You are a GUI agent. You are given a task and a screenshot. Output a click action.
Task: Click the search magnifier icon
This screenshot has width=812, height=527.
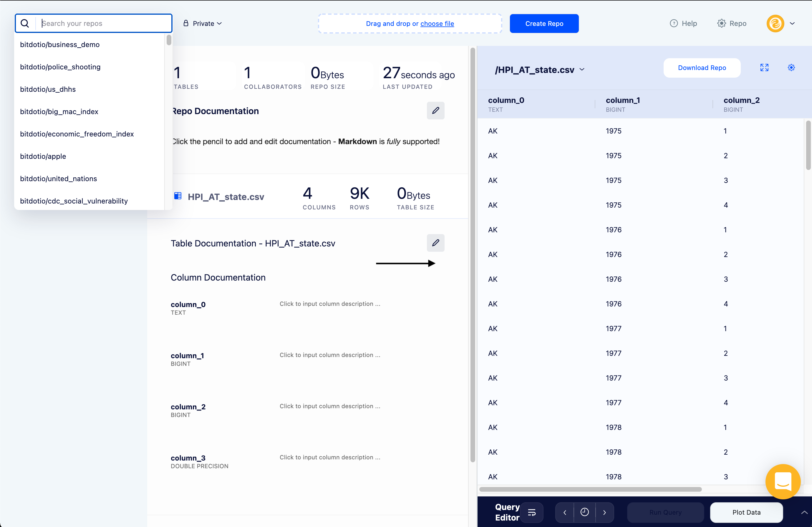(x=25, y=24)
